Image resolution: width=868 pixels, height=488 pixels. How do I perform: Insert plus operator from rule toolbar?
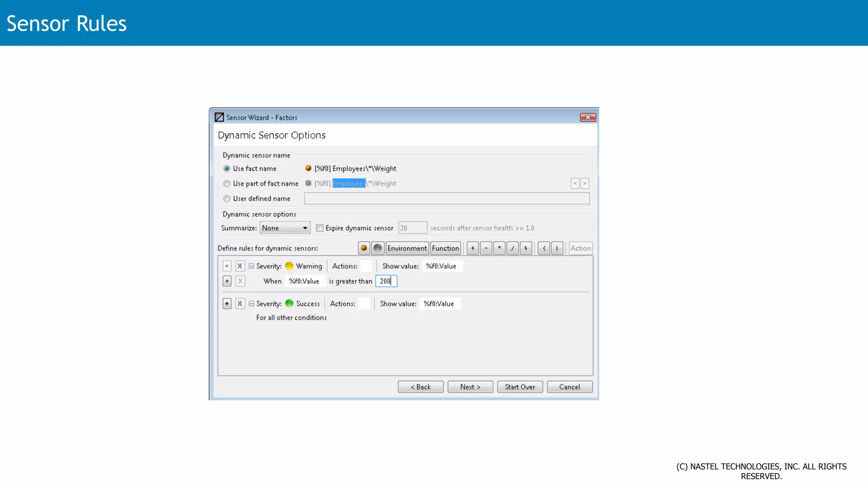click(x=473, y=248)
